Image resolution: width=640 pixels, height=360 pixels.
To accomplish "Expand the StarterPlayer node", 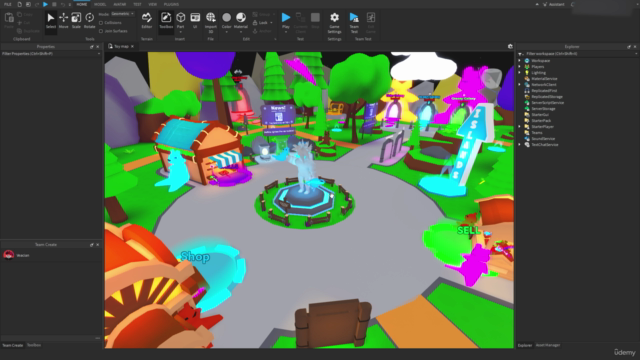I will [520, 127].
